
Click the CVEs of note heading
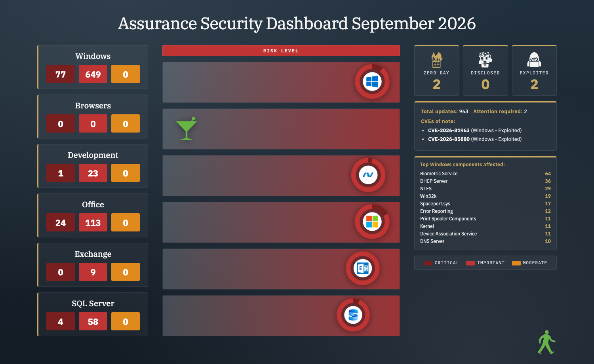click(438, 121)
